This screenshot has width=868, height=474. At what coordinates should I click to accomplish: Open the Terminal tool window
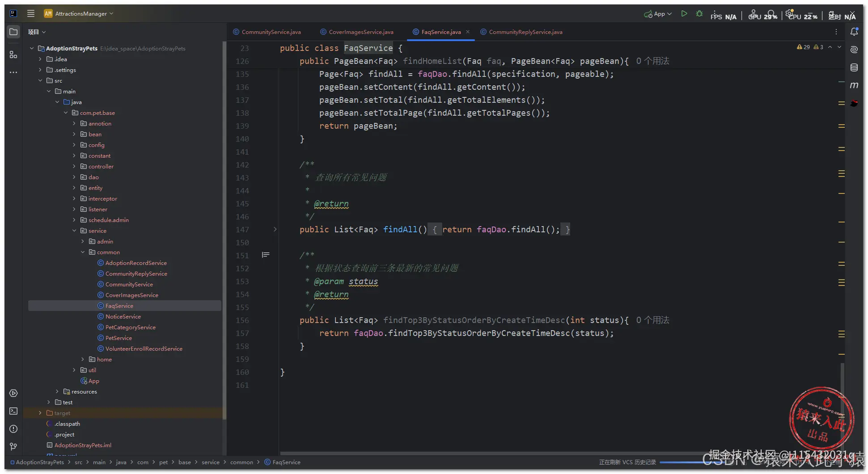point(13,411)
